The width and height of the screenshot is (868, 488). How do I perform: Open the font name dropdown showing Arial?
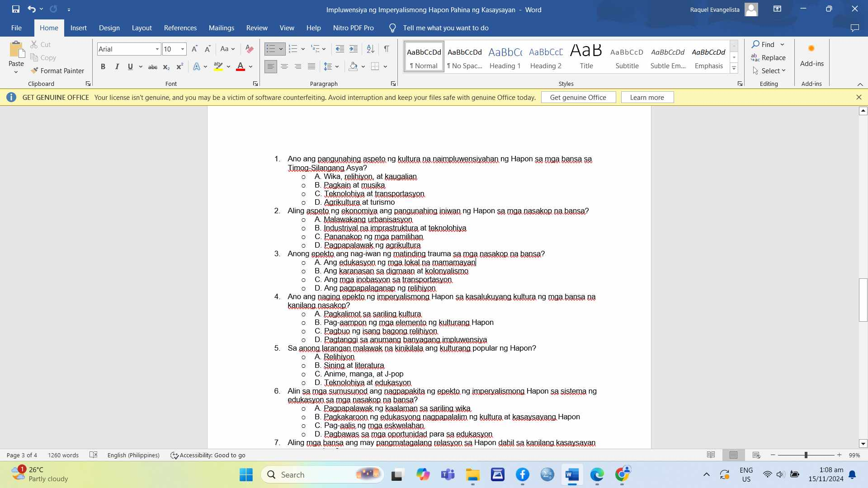click(157, 49)
